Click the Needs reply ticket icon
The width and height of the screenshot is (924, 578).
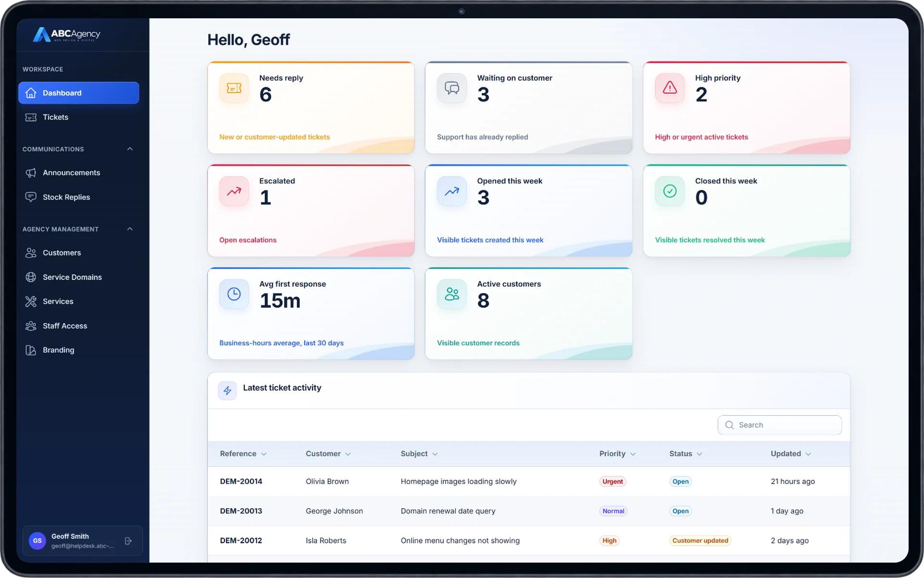pos(234,88)
